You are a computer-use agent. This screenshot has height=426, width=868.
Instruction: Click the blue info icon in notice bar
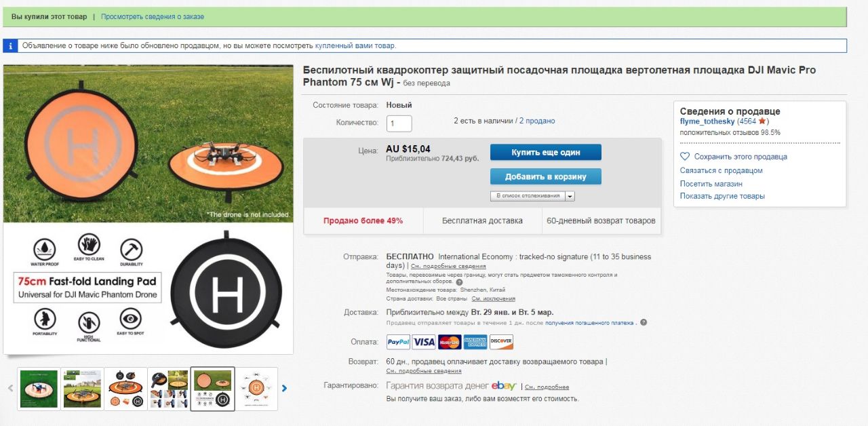10,45
